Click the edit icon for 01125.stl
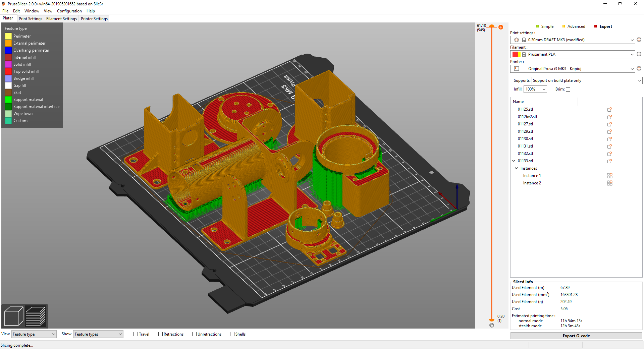The width and height of the screenshot is (644, 349). [x=609, y=110]
